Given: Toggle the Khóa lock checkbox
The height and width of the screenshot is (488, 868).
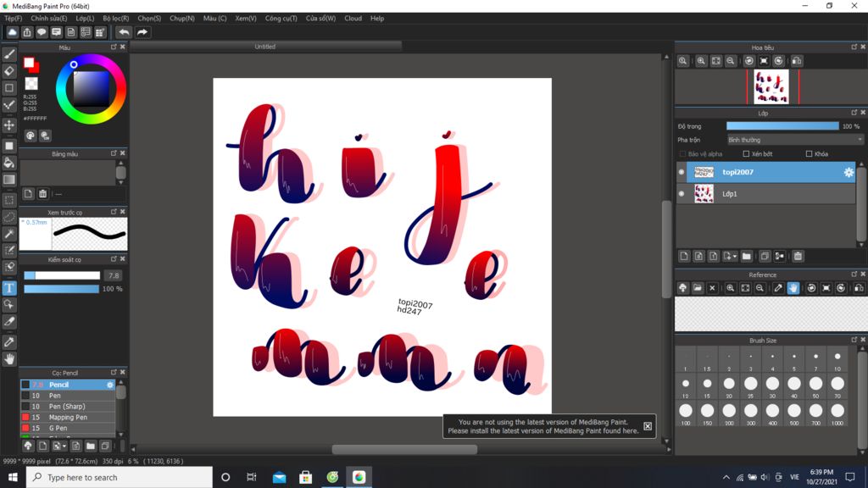Looking at the screenshot, I should [x=810, y=154].
